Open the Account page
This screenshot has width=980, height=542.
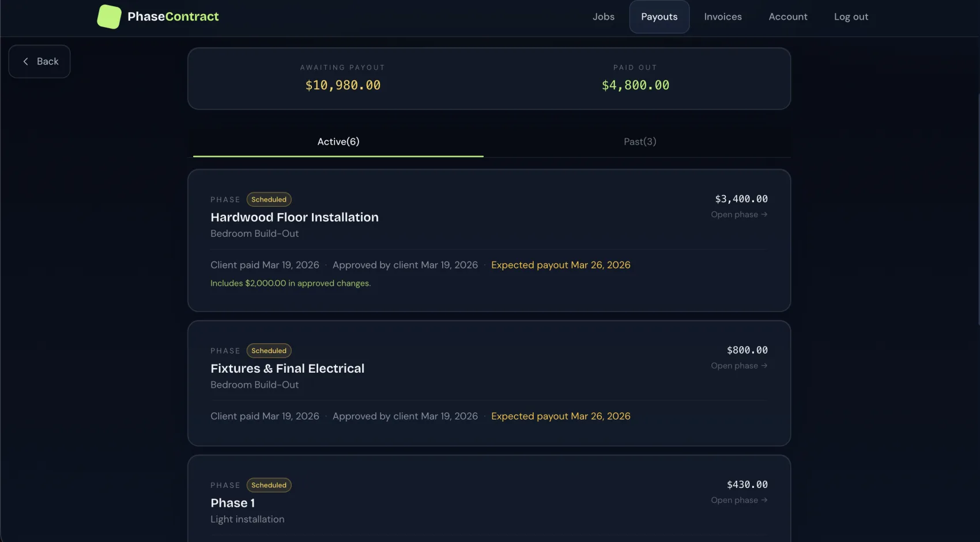pos(787,17)
